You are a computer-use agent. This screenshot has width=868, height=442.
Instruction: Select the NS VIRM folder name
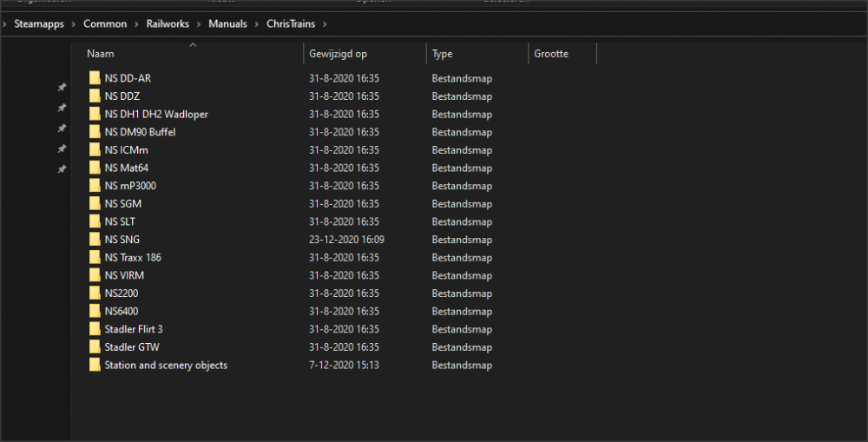point(124,275)
